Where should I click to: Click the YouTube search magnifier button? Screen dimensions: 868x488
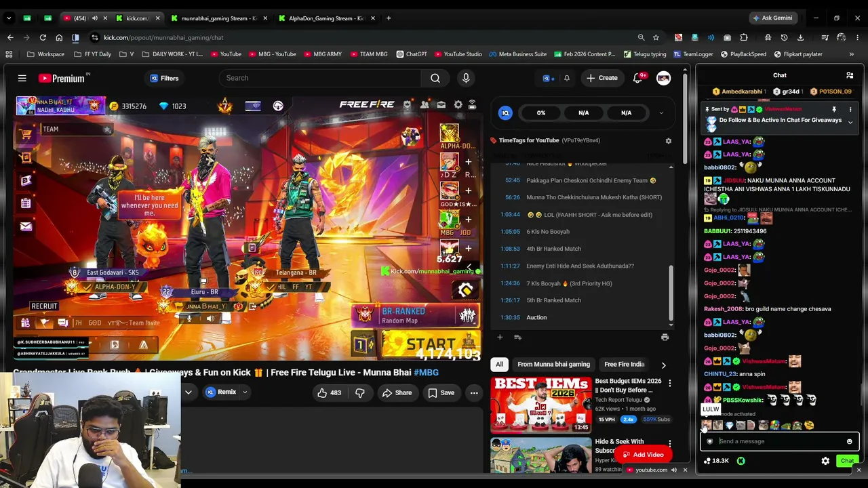[x=435, y=78]
